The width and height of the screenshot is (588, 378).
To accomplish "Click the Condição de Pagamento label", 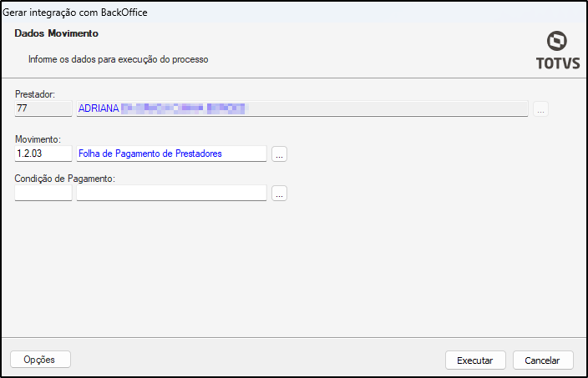I will point(64,178).
